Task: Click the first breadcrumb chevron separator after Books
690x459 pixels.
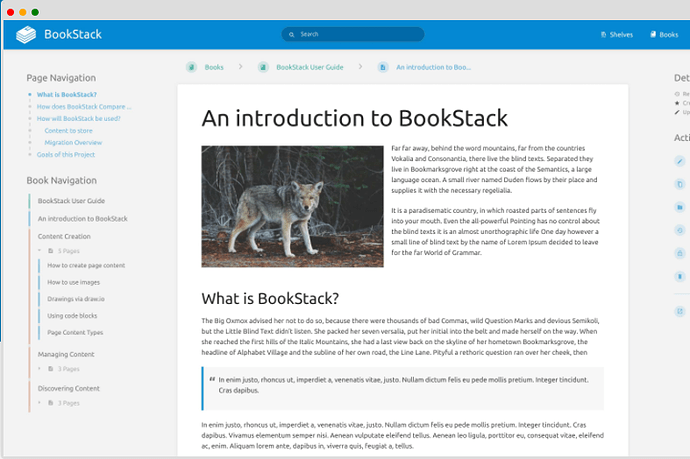Action: click(240, 67)
